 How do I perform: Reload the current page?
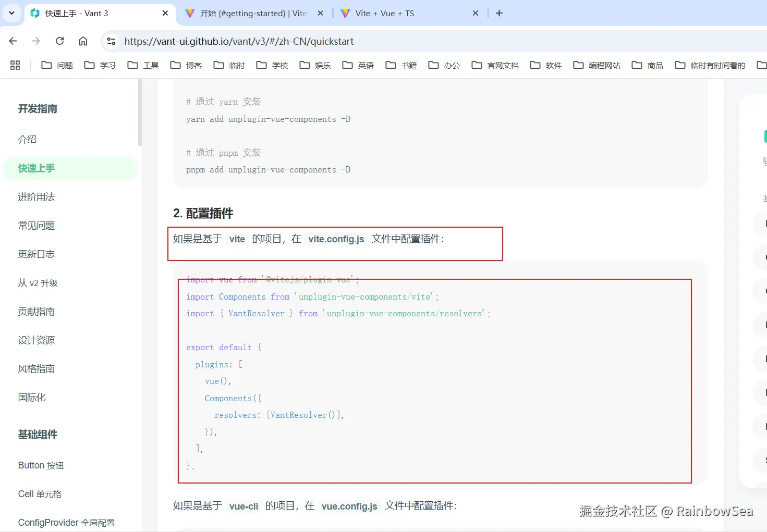point(60,41)
